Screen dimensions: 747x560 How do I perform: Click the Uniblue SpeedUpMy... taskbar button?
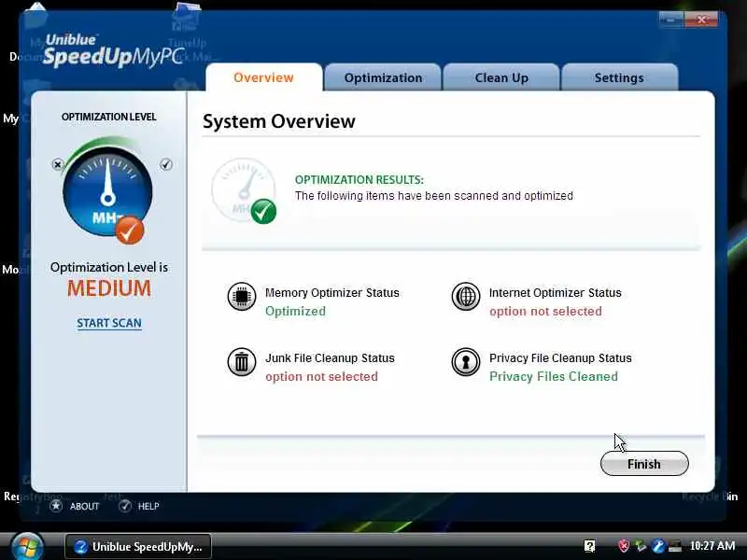137,547
